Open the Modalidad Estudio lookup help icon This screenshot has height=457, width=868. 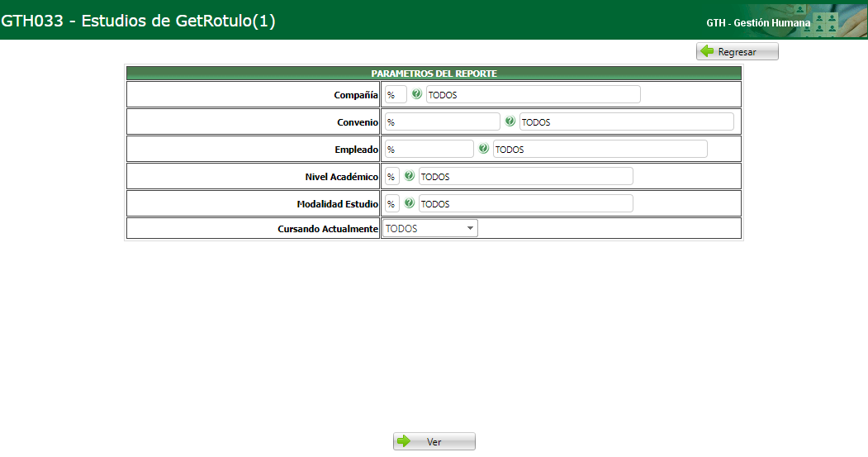[409, 202]
